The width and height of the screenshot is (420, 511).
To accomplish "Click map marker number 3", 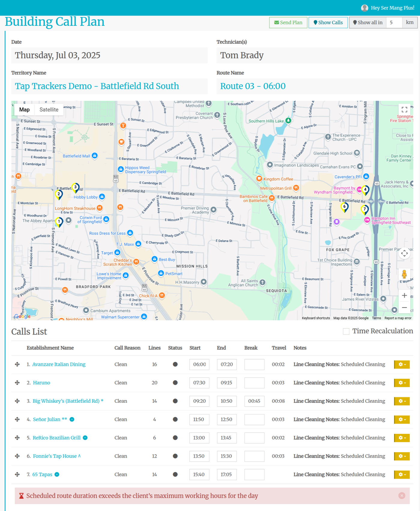I will point(76,188).
